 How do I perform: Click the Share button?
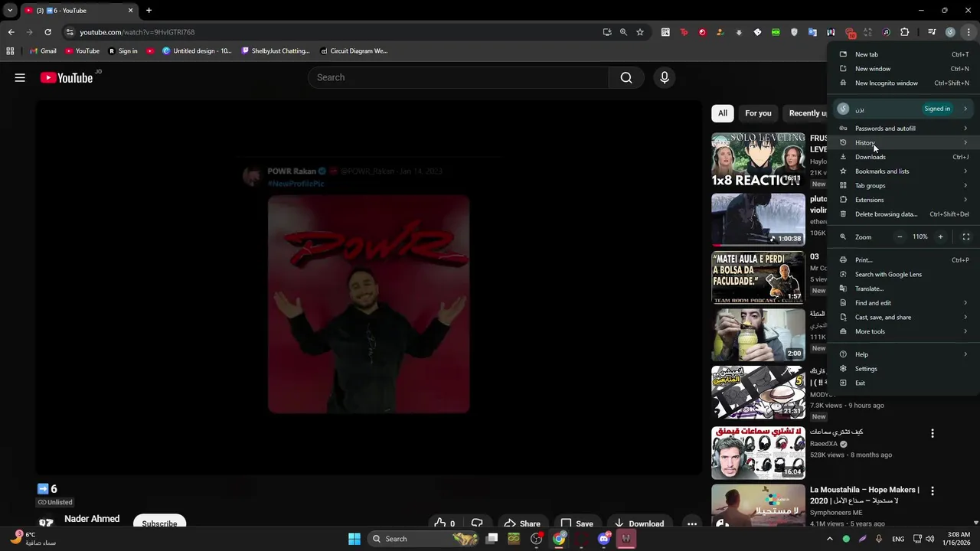[x=521, y=523]
